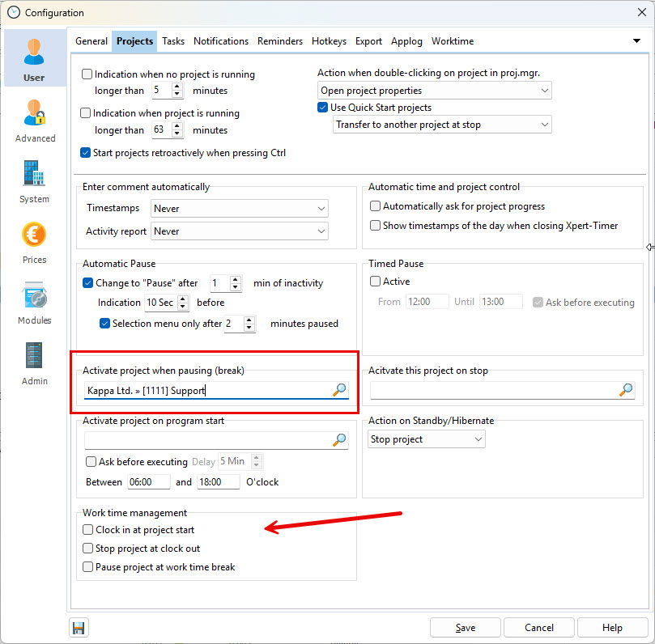
Task: Open the Hotkeys tab
Action: 329,41
